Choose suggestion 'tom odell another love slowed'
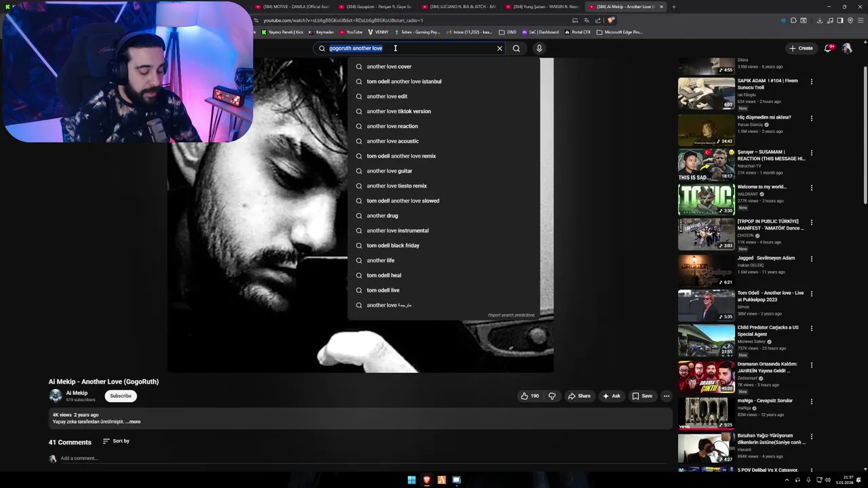This screenshot has height=488, width=868. click(x=443, y=201)
